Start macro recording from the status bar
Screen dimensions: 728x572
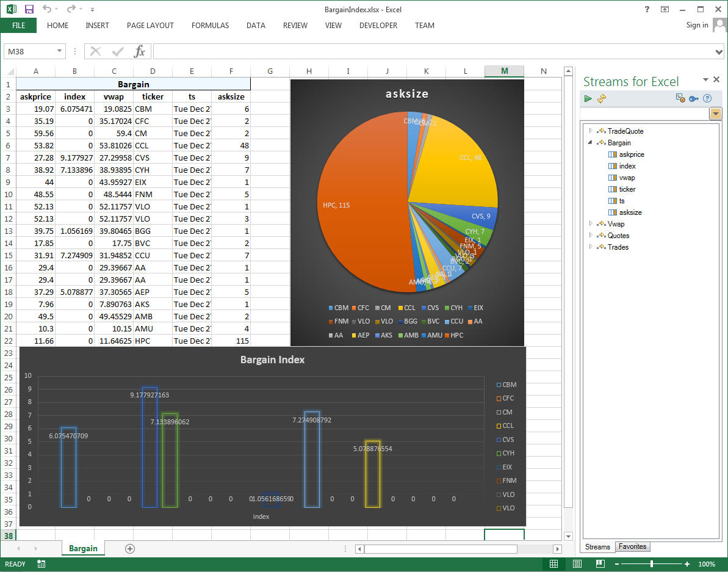(40, 563)
